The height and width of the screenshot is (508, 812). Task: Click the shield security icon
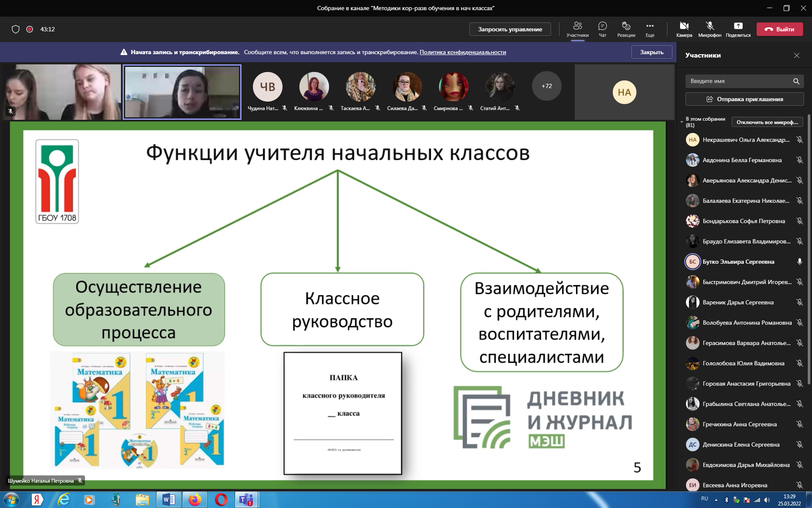(16, 29)
